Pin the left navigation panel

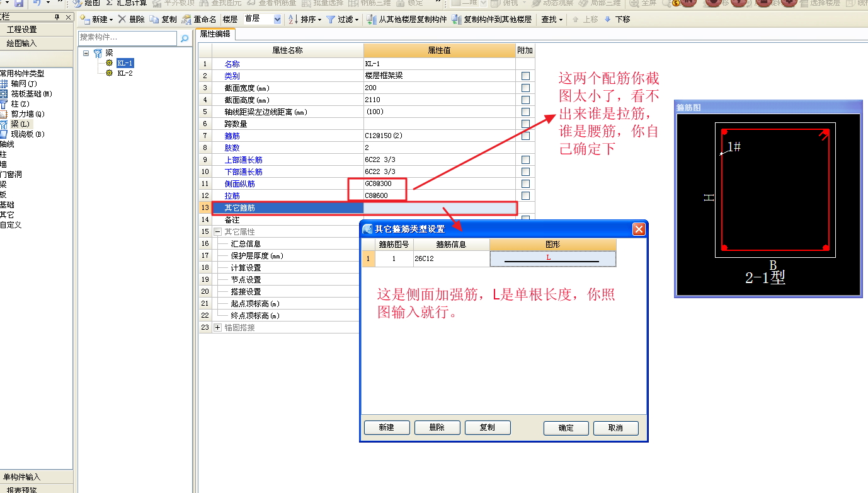click(58, 17)
